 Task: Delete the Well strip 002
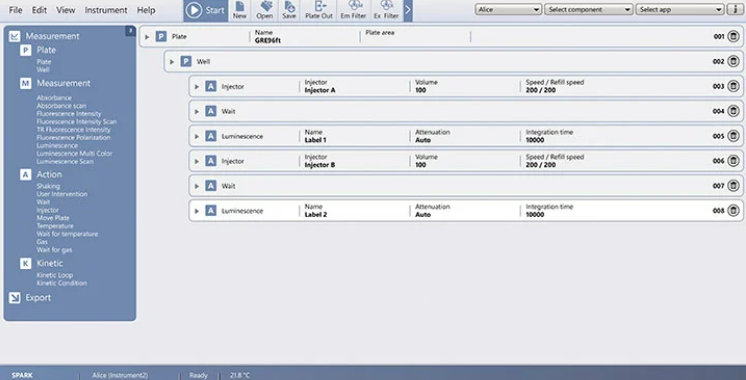[733, 61]
